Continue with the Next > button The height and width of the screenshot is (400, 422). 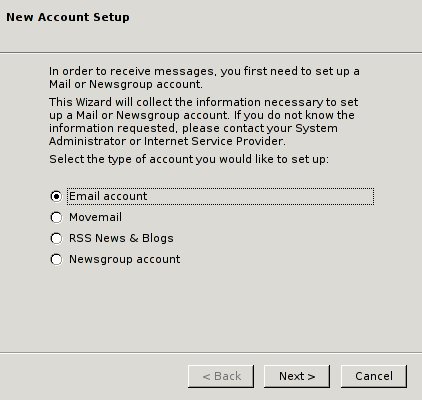(x=297, y=376)
